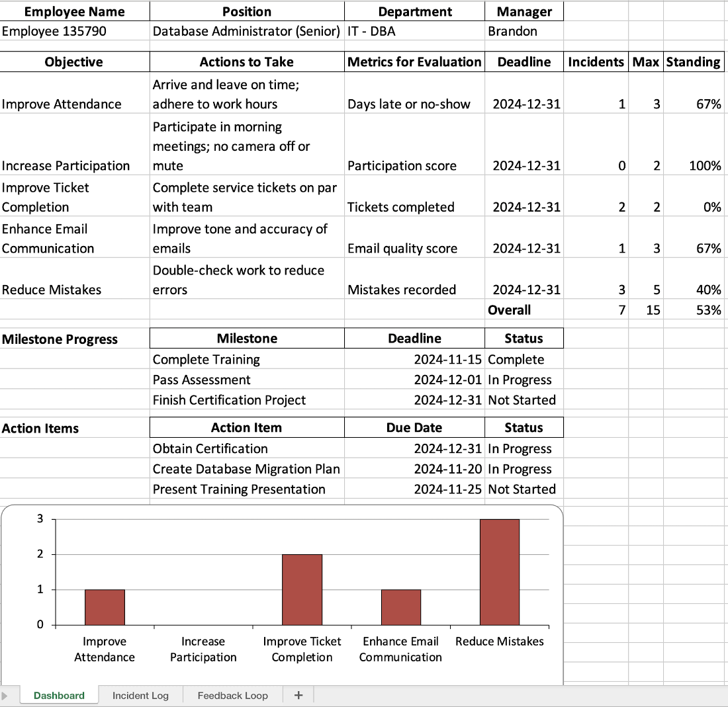Click the Milestone Progress section label
Image resolution: width=728 pixels, height=707 pixels.
tap(75, 339)
